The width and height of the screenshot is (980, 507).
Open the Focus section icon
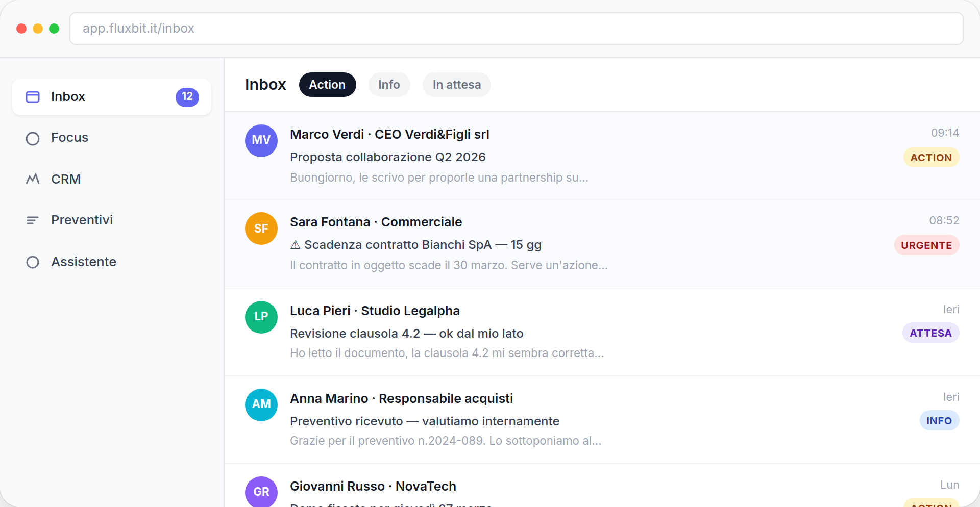(32, 138)
